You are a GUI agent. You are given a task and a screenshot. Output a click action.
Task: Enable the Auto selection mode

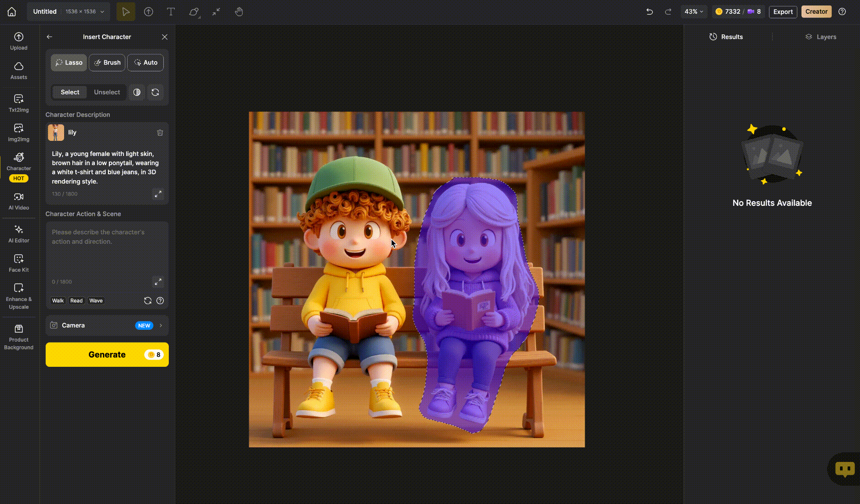click(145, 63)
